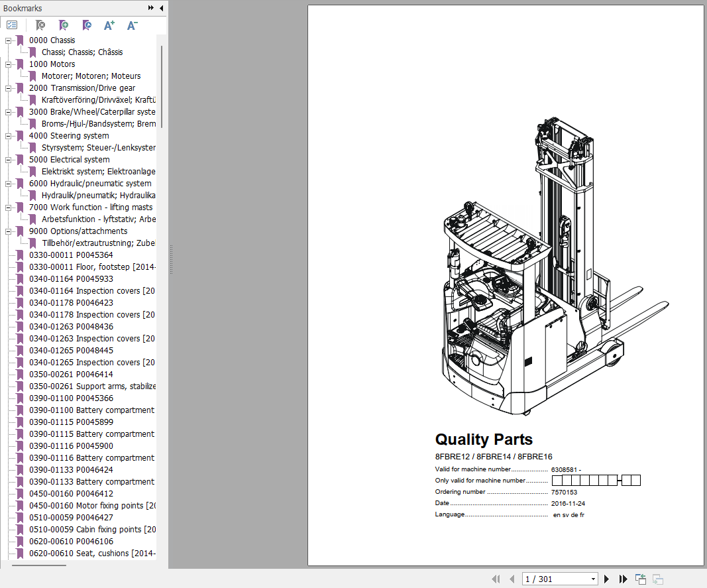707x588 pixels.
Task: Open the Arbetsfunktion - lyftstativ bookmark
Action: pos(99,219)
